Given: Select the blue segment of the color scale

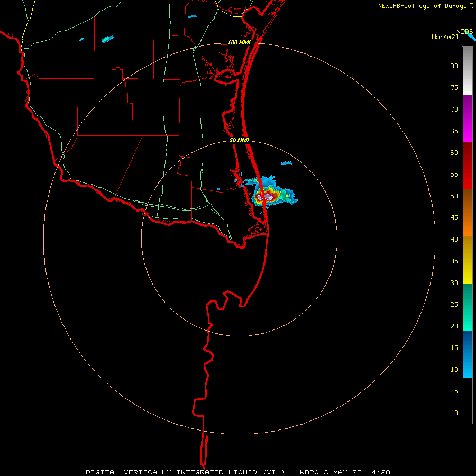Looking at the screenshot, I should pos(467,354).
